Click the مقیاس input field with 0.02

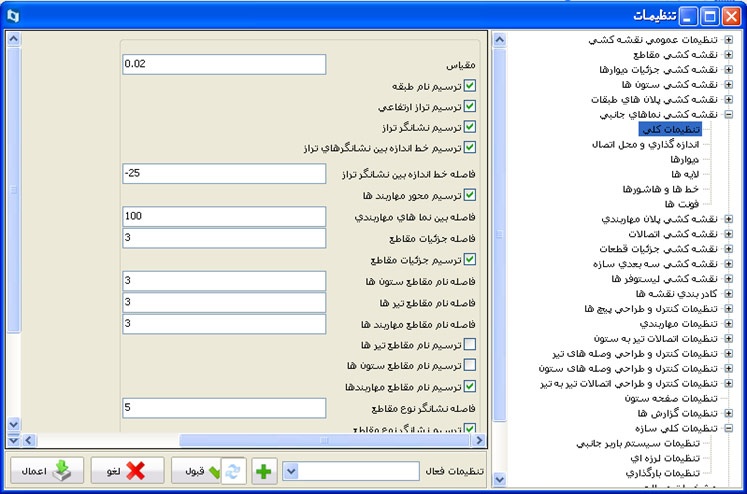tap(225, 64)
